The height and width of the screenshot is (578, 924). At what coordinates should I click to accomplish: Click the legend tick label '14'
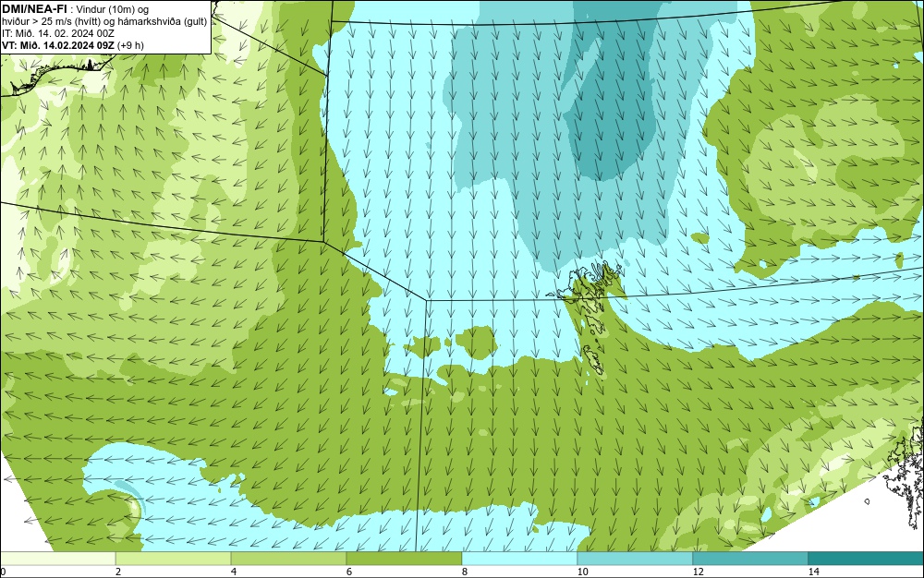tap(813, 572)
